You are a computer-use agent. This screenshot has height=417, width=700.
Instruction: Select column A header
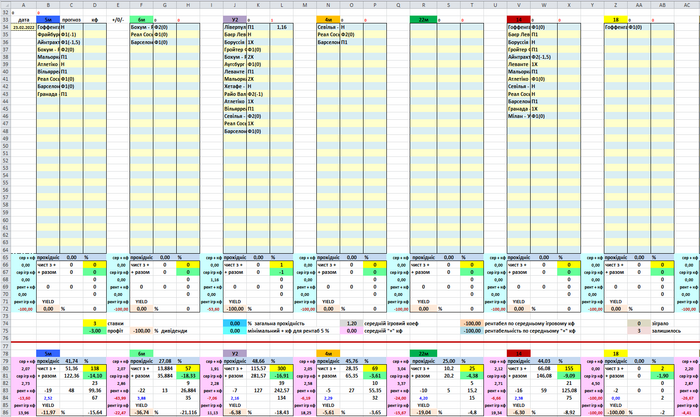(23, 5)
